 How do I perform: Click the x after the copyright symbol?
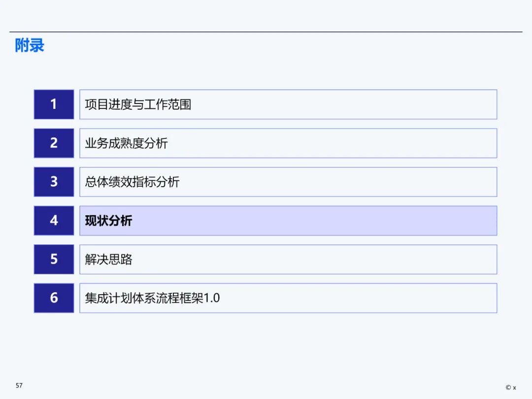point(514,388)
